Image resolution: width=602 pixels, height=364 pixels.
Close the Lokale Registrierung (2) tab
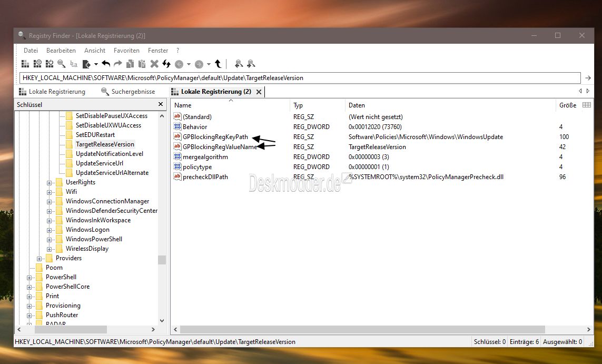[x=259, y=92]
